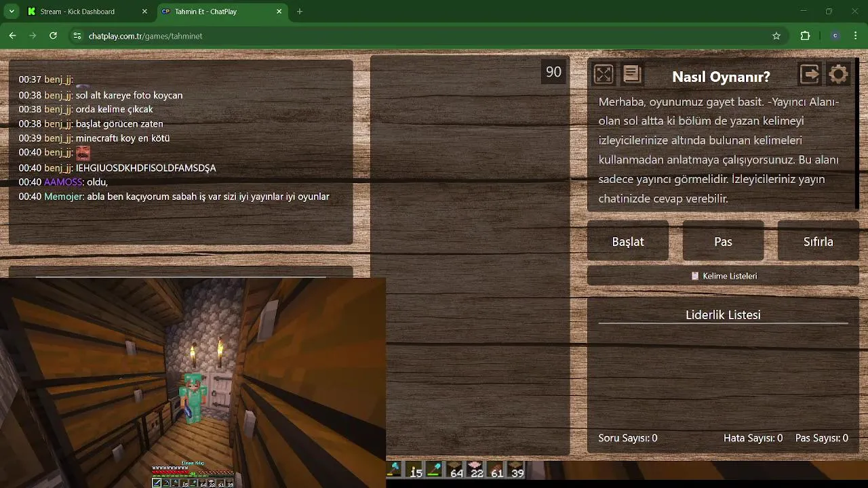Click the exit arrow icon beside settings
868x488 pixels.
point(810,74)
